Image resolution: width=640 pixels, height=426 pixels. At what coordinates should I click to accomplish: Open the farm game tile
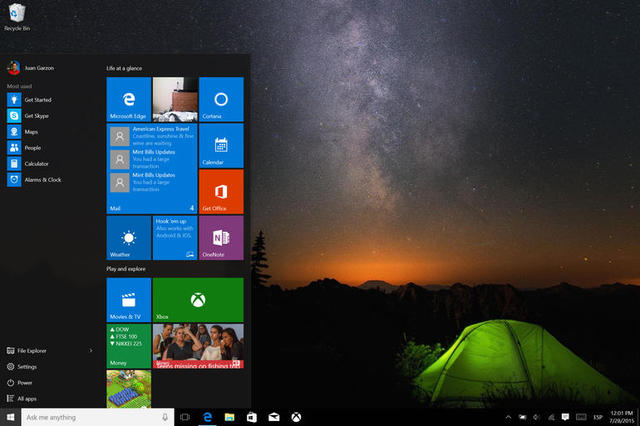click(129, 389)
